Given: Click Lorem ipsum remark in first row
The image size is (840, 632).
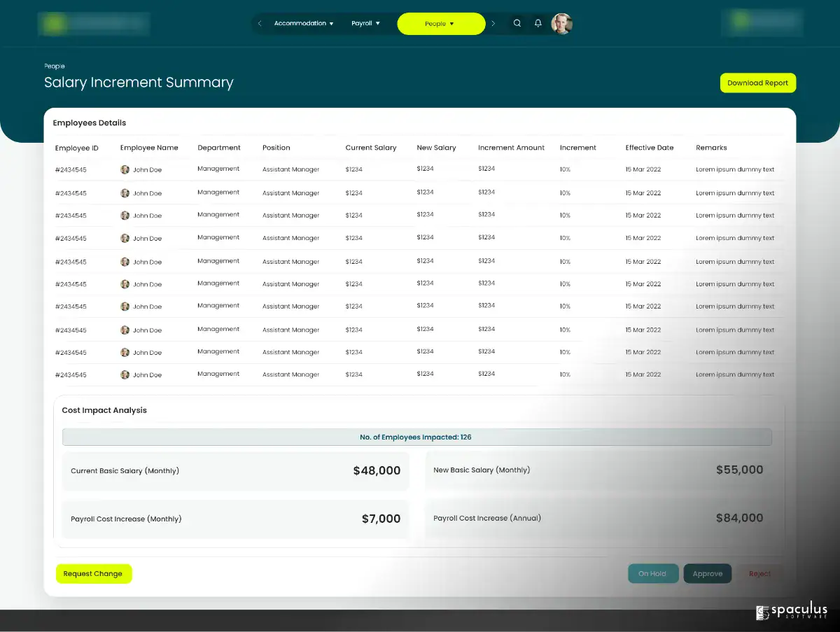Looking at the screenshot, I should pyautogui.click(x=735, y=169).
